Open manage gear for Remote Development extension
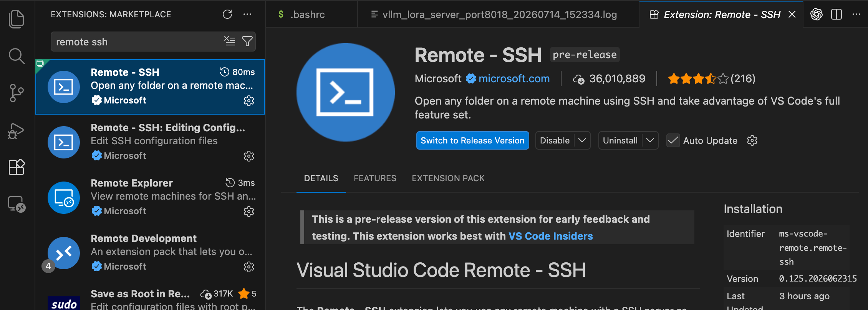 point(249,267)
